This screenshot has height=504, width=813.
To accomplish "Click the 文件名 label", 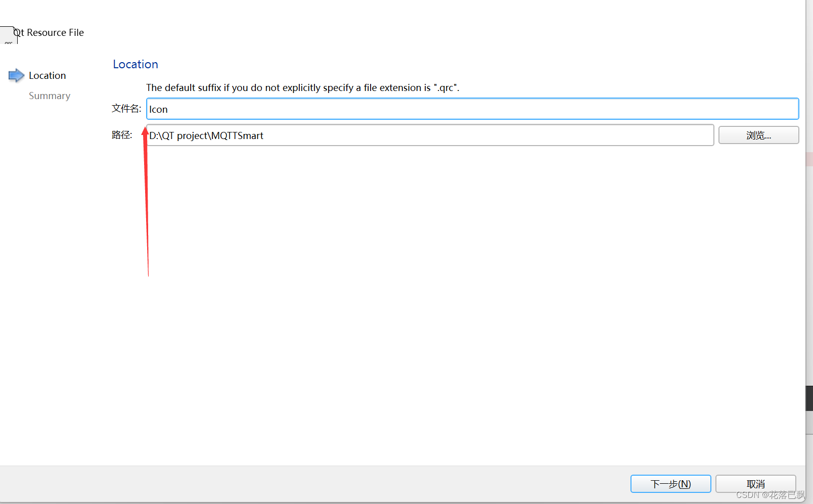I will (x=126, y=108).
